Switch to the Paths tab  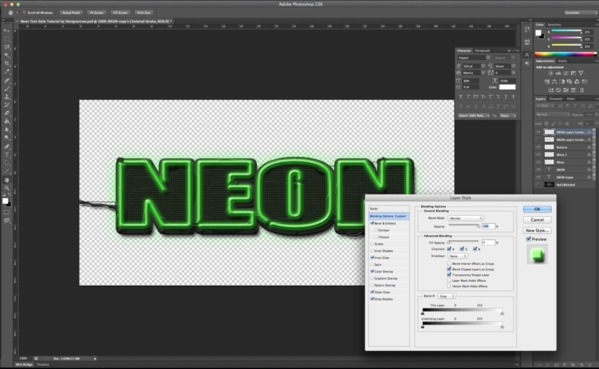click(571, 99)
